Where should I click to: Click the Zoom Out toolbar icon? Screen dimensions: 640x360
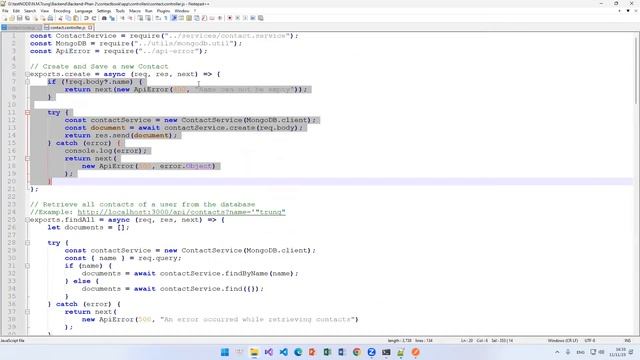(130, 18)
